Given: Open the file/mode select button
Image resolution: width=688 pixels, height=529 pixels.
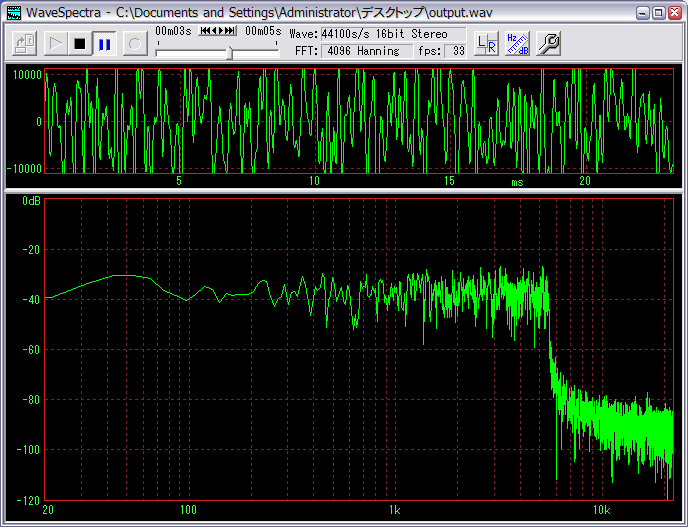Looking at the screenshot, I should 24,43.
